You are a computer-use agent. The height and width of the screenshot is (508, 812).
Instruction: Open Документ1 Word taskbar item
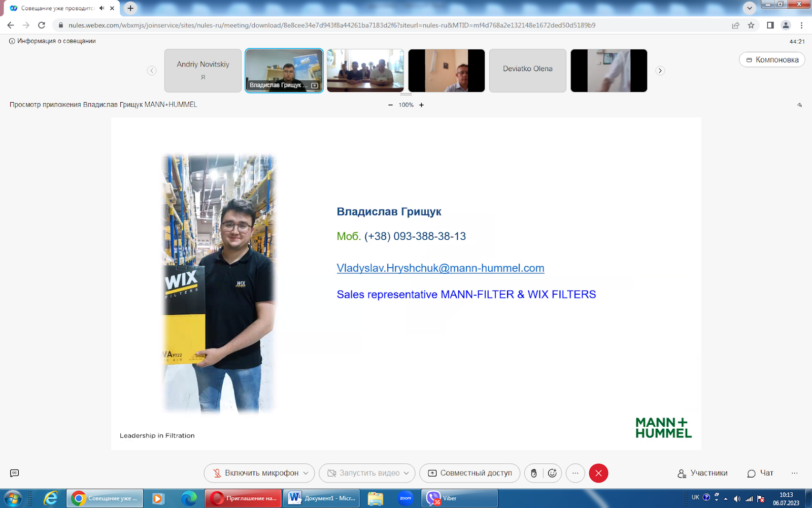pyautogui.click(x=322, y=498)
